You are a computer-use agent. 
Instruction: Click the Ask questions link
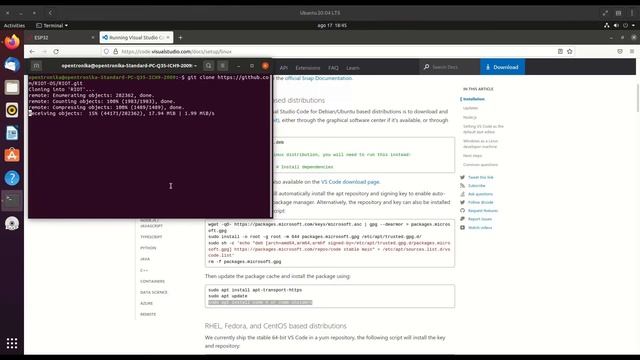(x=480, y=194)
